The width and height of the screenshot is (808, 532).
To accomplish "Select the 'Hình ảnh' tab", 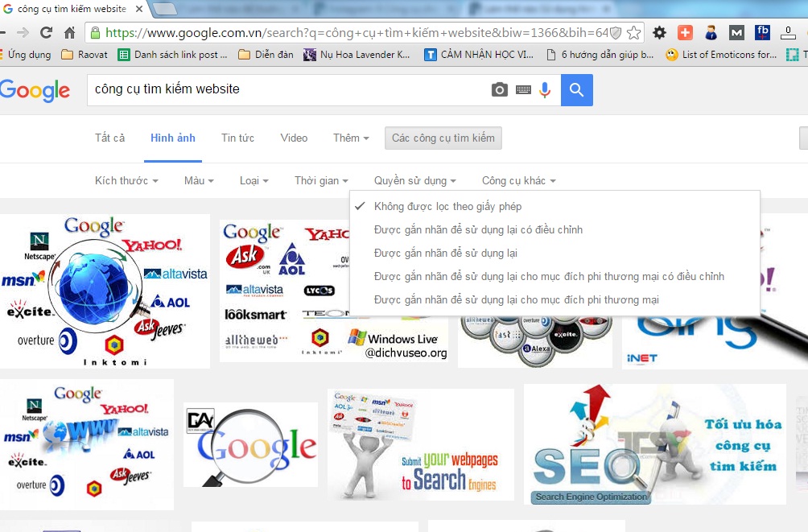I will (x=173, y=138).
